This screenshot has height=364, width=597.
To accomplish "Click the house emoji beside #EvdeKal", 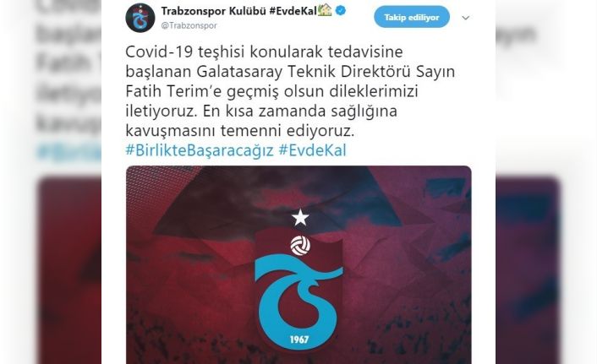I will pos(325,10).
